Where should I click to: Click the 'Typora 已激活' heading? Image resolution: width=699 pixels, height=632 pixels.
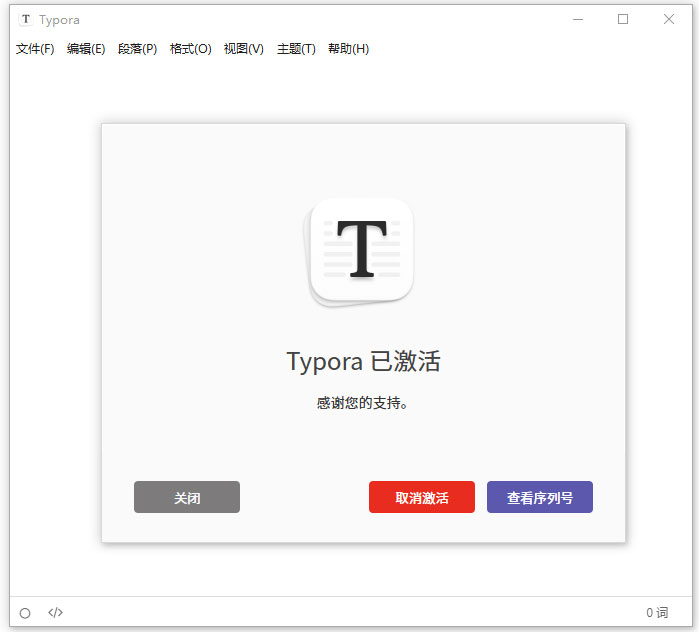tap(363, 361)
